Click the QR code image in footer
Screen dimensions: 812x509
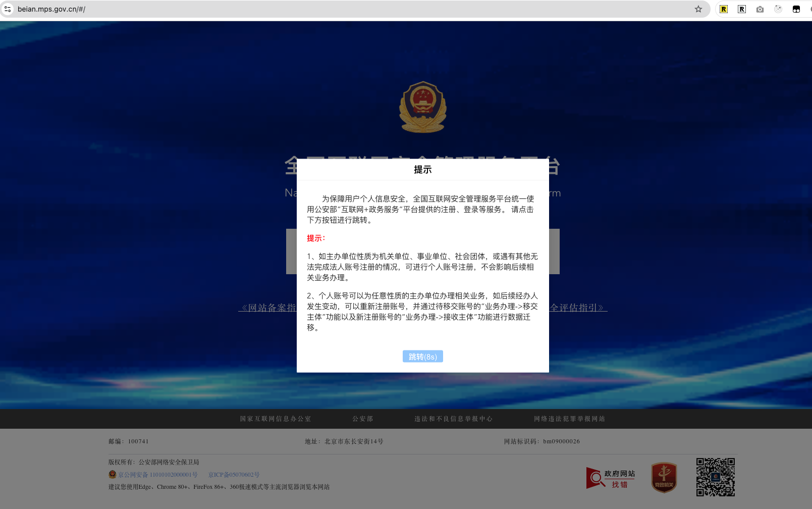(715, 477)
